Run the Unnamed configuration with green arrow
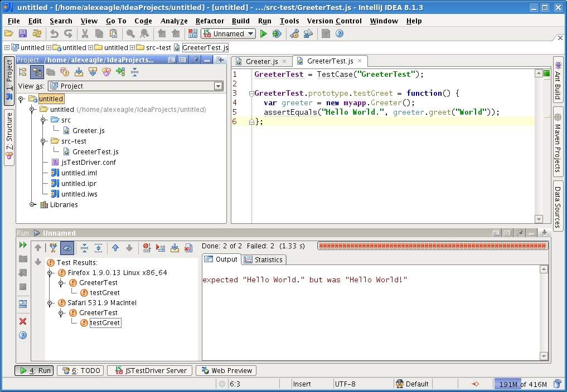Image resolution: width=567 pixels, height=392 pixels. 263,33
